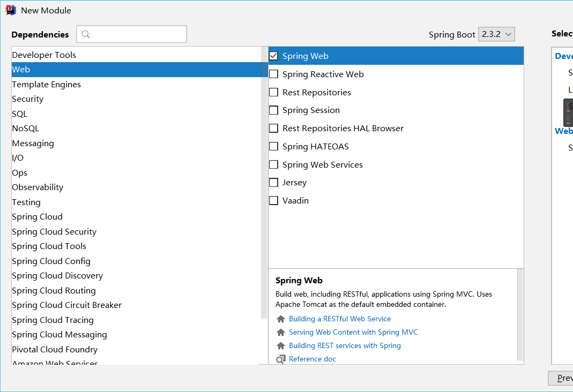Focus the Dependencies search input field
Screen dimensions: 573x392
tap(131, 34)
